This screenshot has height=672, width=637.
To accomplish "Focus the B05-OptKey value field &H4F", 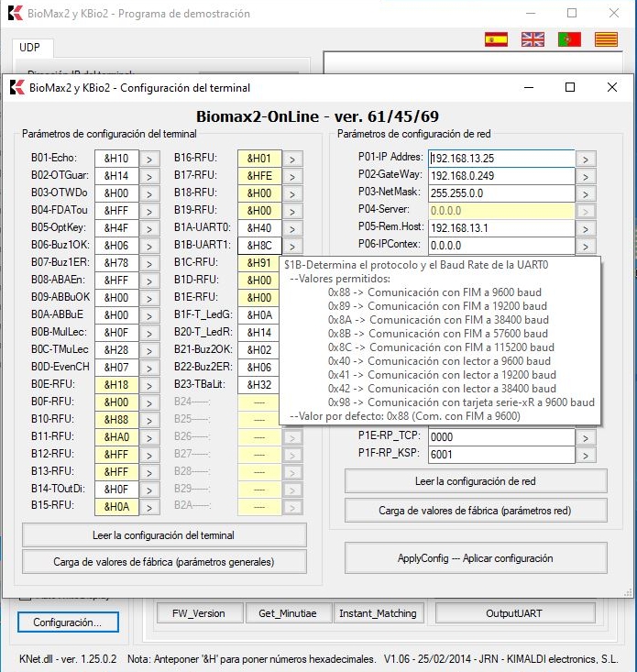I will (x=116, y=228).
